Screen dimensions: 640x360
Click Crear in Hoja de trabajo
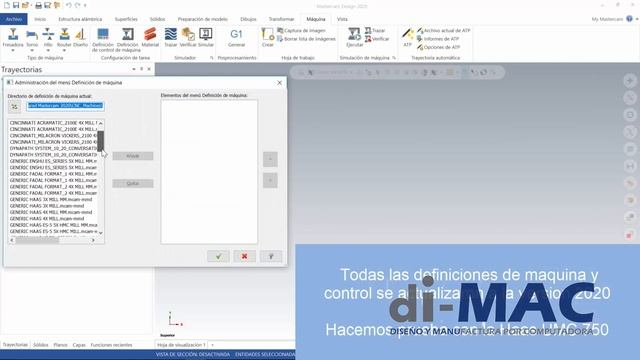pos(268,37)
